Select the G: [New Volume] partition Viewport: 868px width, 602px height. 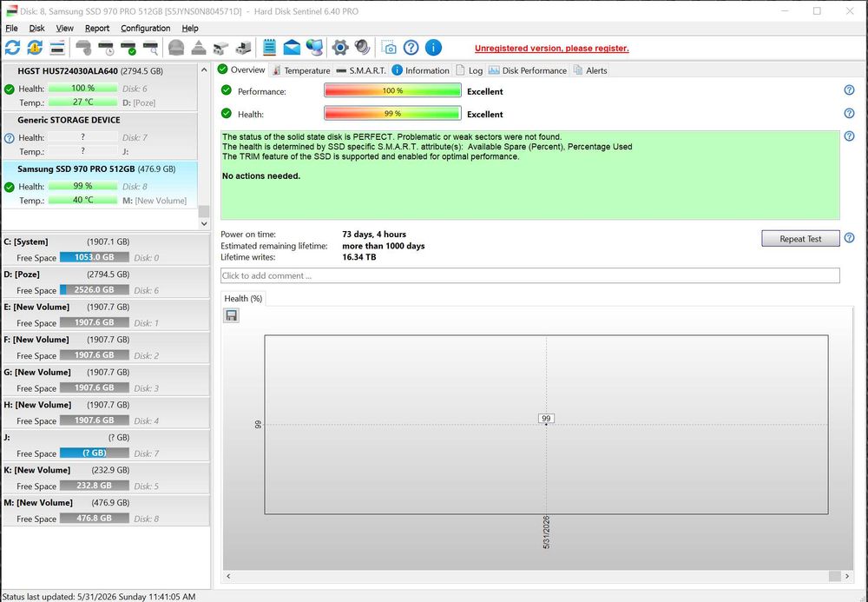pyautogui.click(x=106, y=380)
